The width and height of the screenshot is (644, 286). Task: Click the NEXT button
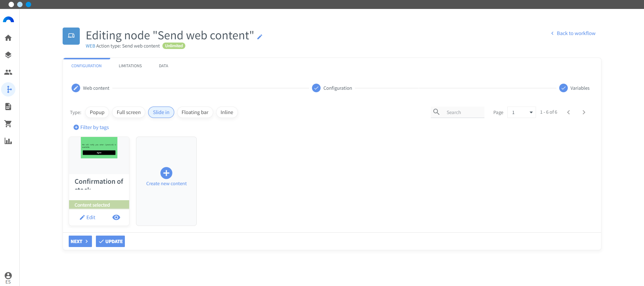pos(80,241)
